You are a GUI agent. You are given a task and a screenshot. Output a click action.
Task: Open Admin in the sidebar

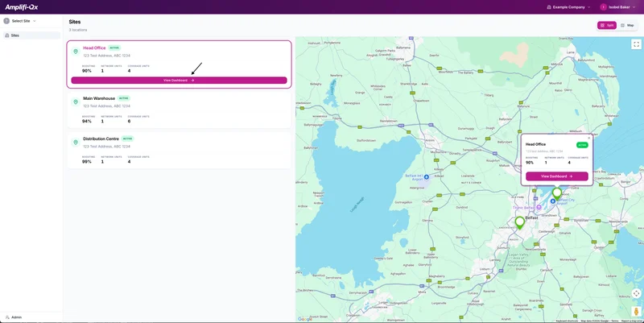pyautogui.click(x=16, y=317)
